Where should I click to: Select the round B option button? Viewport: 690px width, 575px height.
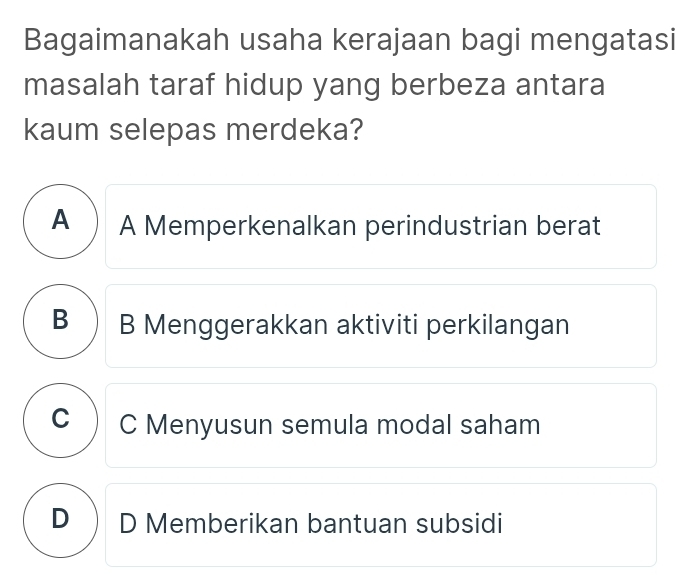pyautogui.click(x=62, y=323)
